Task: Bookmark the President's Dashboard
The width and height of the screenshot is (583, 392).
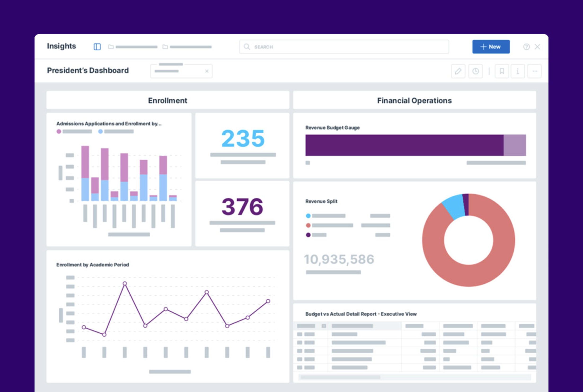Action: pos(502,71)
